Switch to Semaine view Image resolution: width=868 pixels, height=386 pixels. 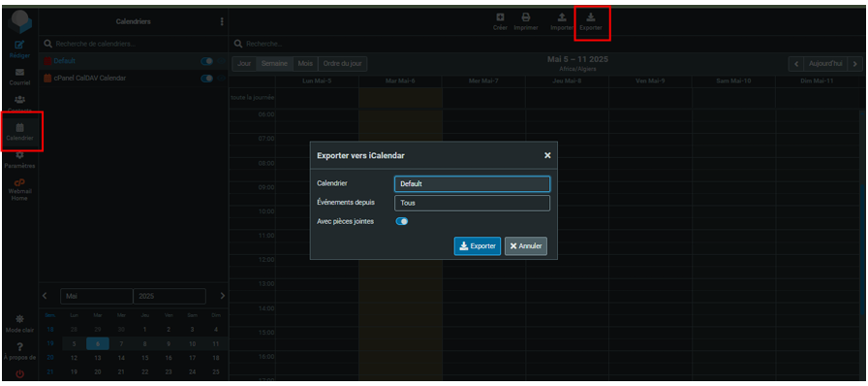click(274, 64)
